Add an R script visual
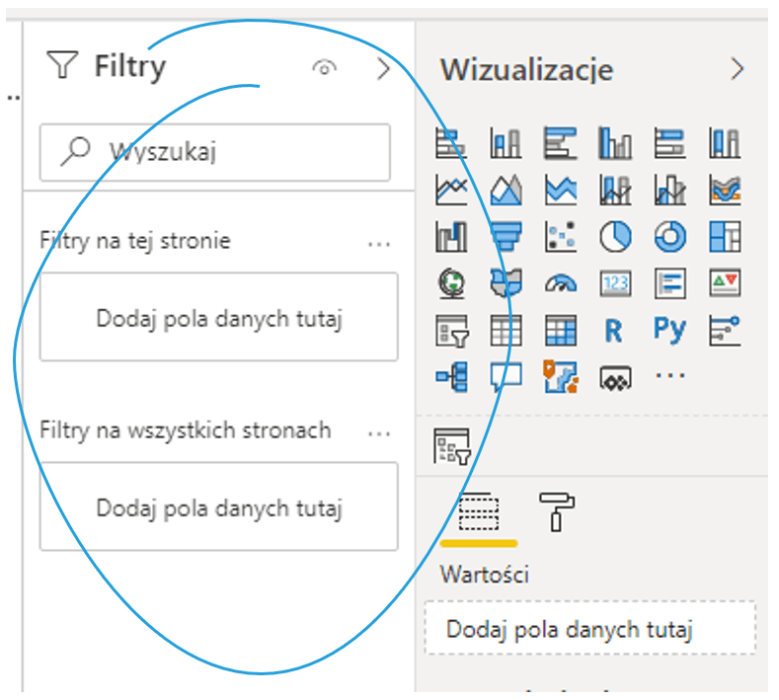The width and height of the screenshot is (779, 700). click(614, 331)
